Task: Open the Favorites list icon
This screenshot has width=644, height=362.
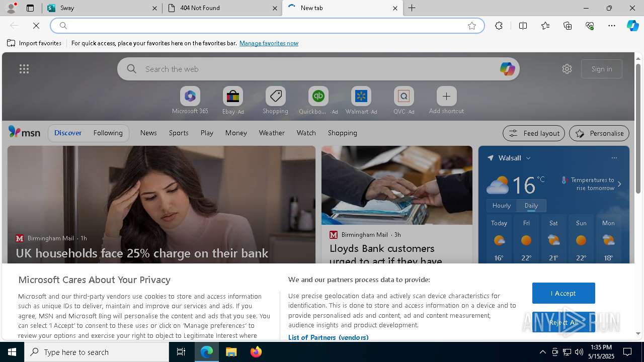Action: pyautogui.click(x=545, y=26)
